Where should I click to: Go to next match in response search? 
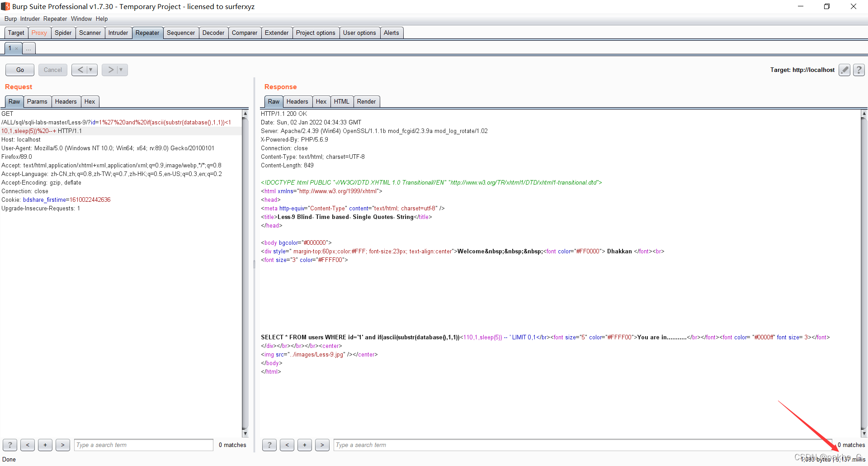tap(322, 445)
